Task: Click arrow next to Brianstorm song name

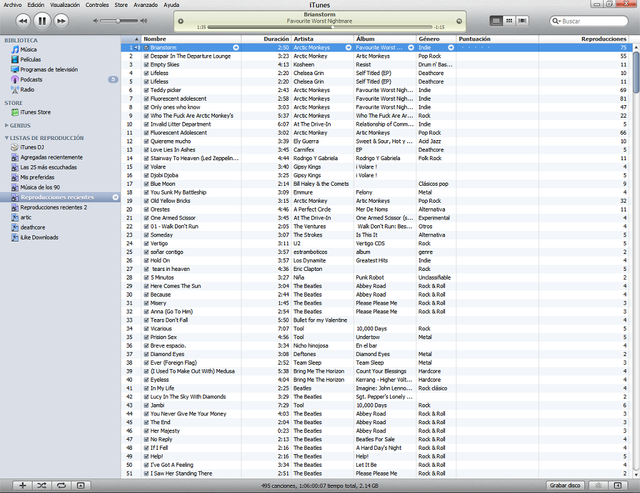Action: click(236, 48)
